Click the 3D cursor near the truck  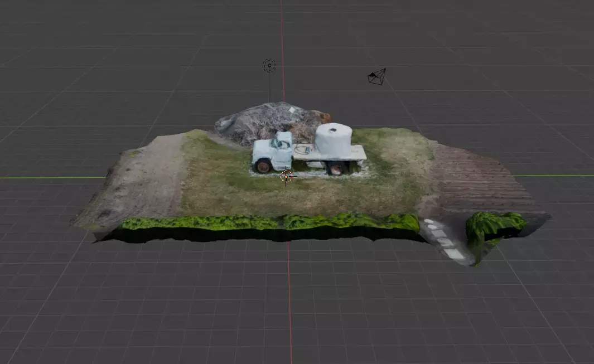(286, 176)
